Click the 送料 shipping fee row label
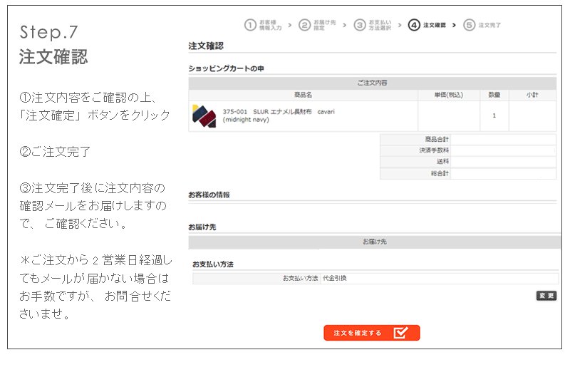The image size is (570, 392). 442,162
